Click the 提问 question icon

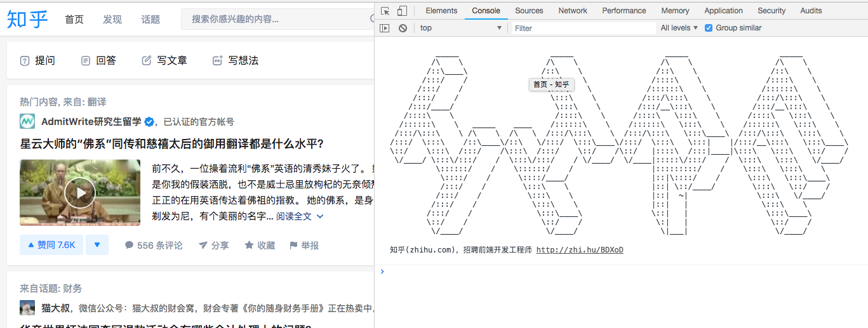(x=25, y=61)
